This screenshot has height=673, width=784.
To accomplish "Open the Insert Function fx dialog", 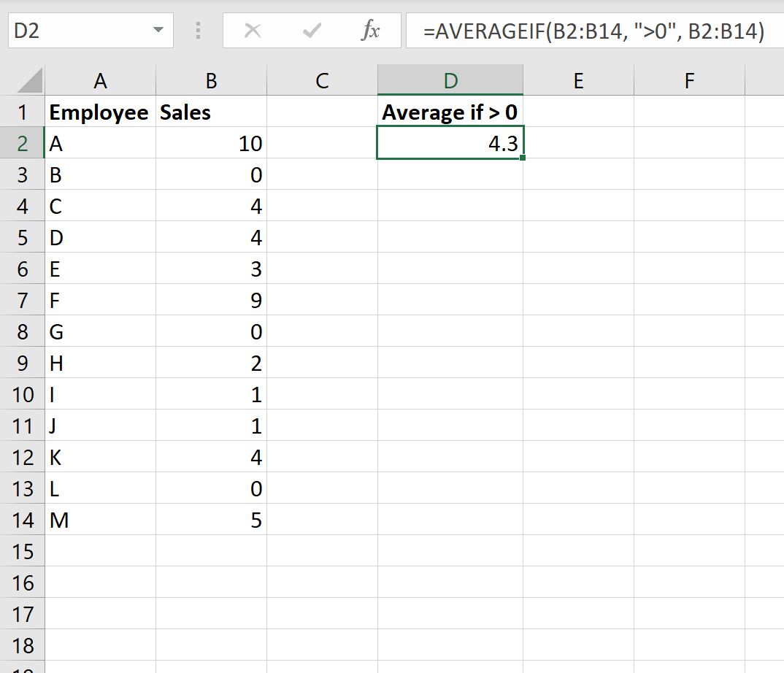I will [370, 31].
